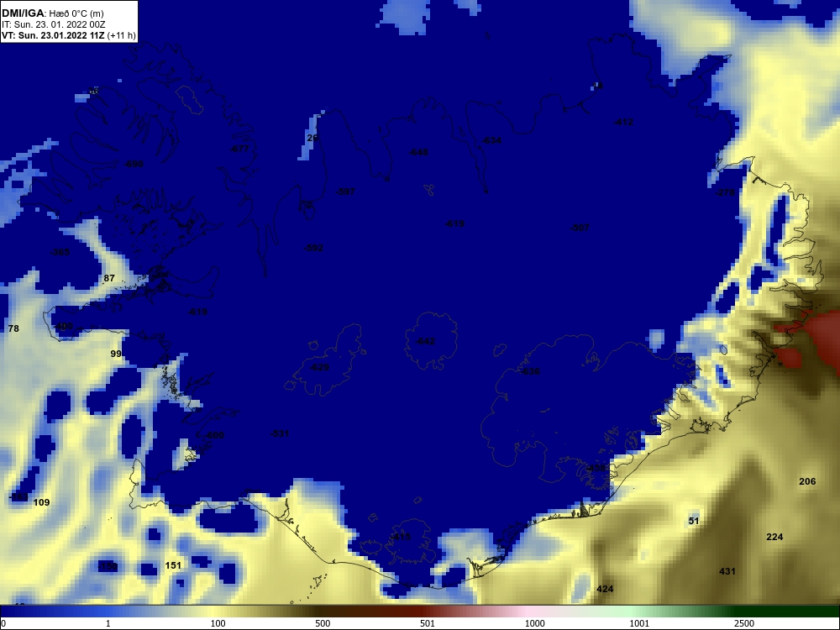Click the 1001 mark on the color legend
The height and width of the screenshot is (630, 840).
click(639, 623)
